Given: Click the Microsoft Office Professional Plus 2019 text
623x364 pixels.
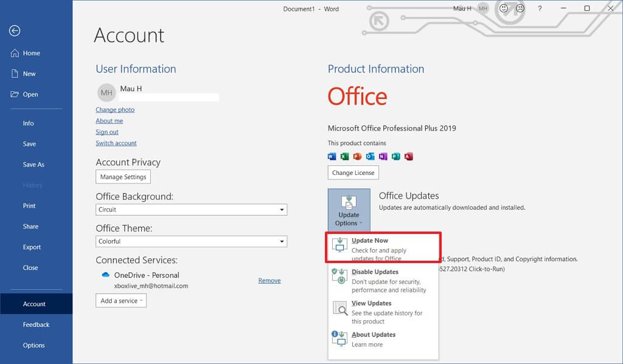Looking at the screenshot, I should tap(392, 128).
